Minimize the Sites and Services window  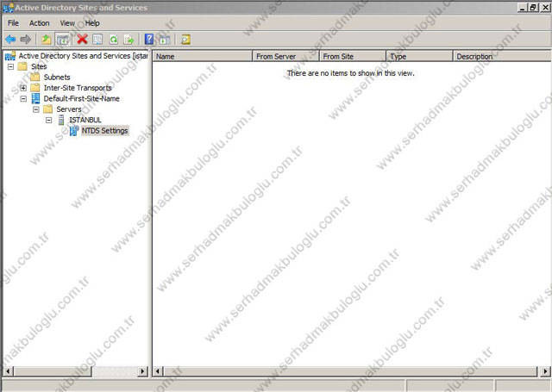click(x=523, y=7)
